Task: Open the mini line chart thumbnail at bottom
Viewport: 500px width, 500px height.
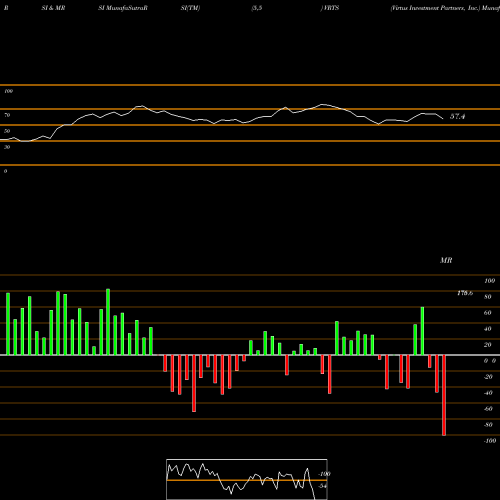Action: (x=247, y=479)
